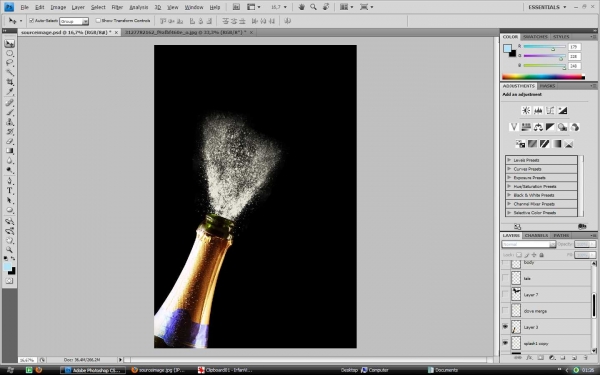The height and width of the screenshot is (375, 600).
Task: Hide Layer 3 visibility eye
Action: [505, 327]
